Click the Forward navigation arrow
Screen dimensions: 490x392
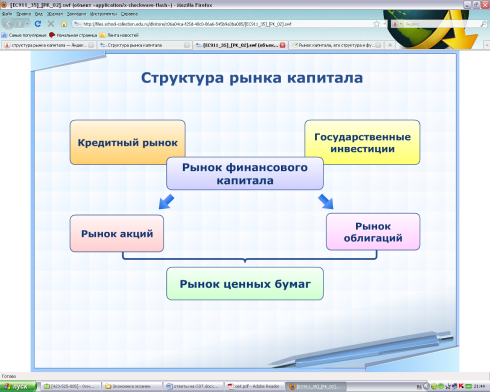point(20,24)
